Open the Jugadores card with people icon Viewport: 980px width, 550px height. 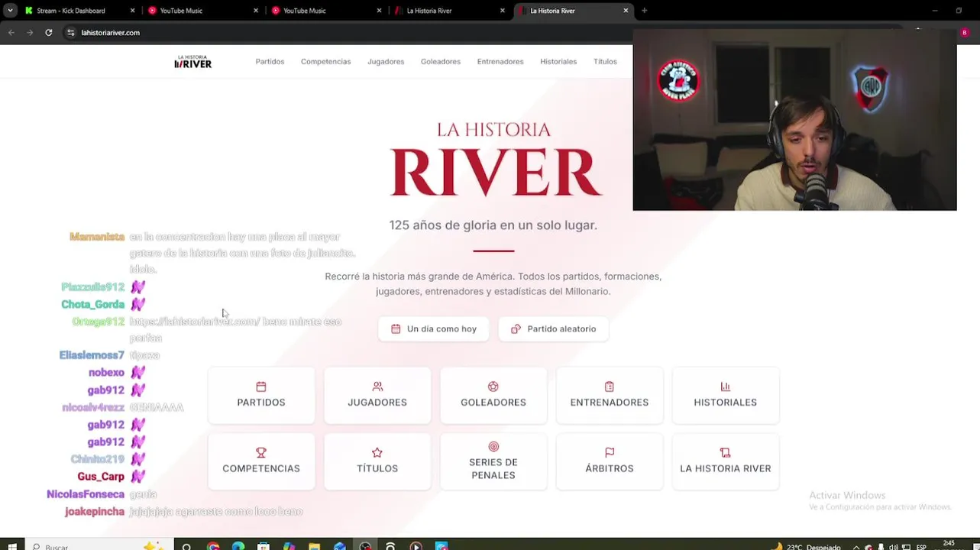coord(377,395)
